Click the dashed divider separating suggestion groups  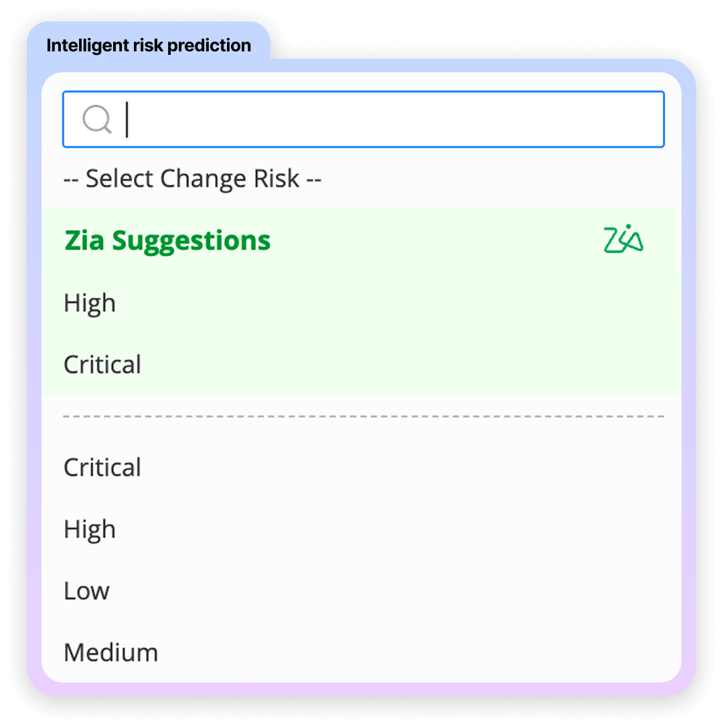[x=361, y=416]
